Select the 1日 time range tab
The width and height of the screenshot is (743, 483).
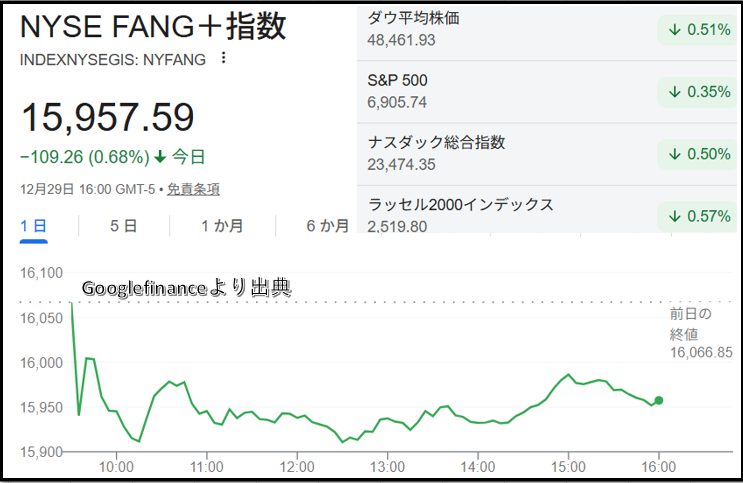(x=33, y=226)
